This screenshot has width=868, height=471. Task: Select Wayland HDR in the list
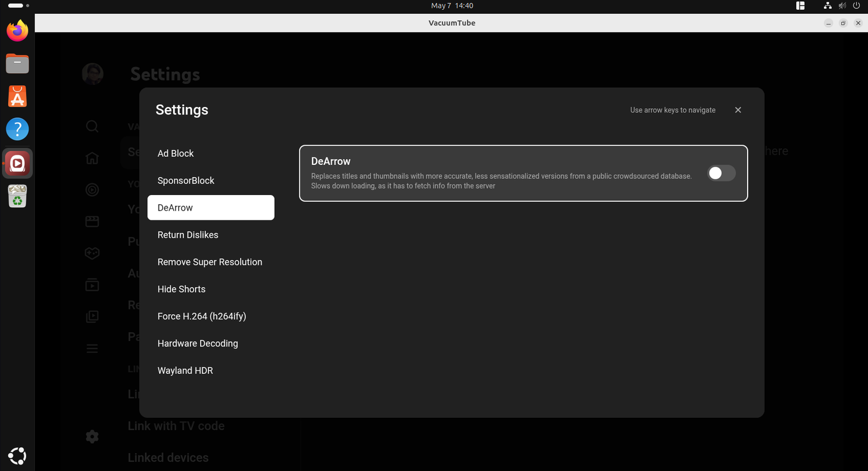(x=211, y=371)
